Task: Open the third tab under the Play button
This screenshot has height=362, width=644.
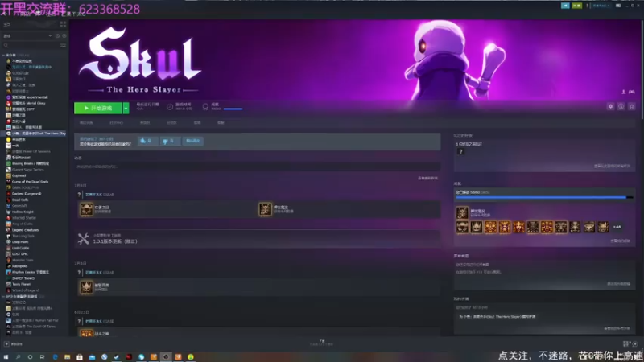Action: tap(145, 123)
